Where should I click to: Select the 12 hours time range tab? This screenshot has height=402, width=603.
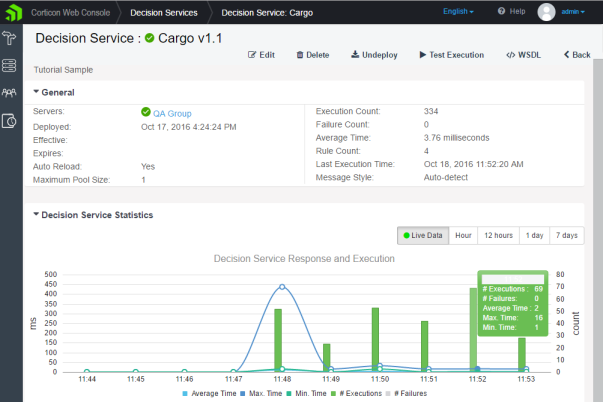tap(499, 235)
